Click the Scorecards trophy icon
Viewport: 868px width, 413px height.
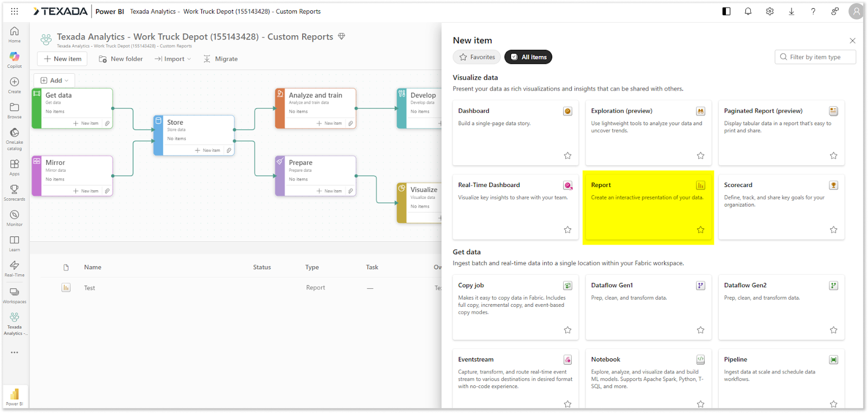coord(15,190)
